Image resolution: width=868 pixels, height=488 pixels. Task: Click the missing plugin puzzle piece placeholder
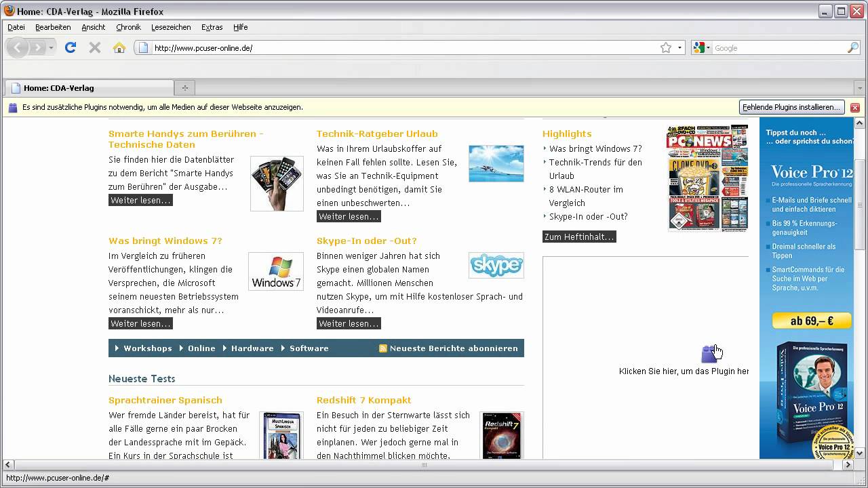tap(709, 354)
